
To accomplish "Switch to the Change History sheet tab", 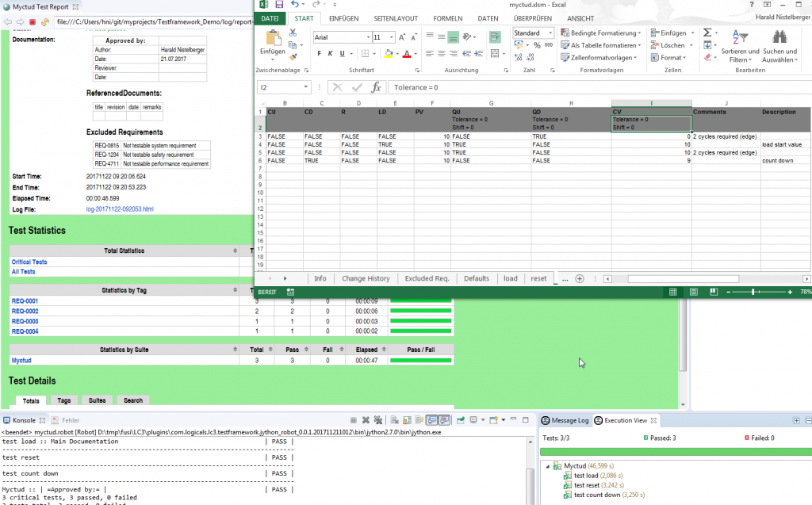I will (366, 278).
